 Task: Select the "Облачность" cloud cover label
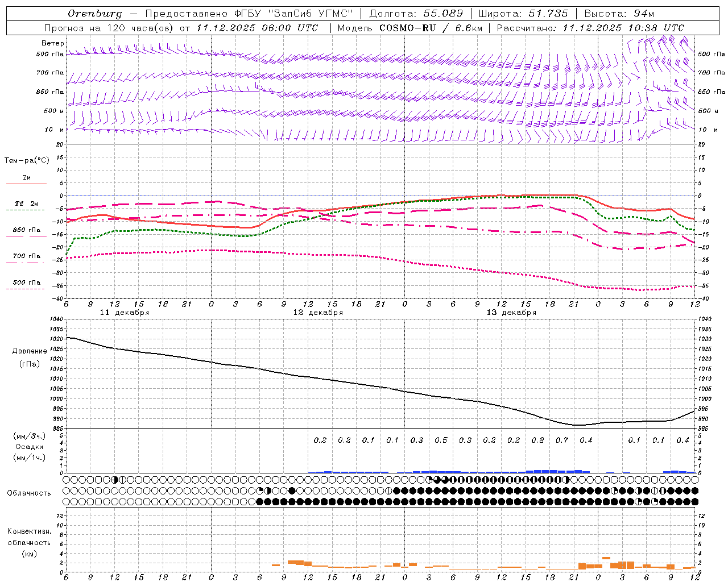click(29, 493)
